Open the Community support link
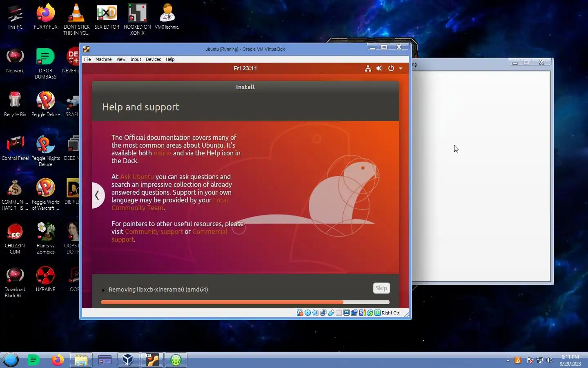Image resolution: width=588 pixels, height=368 pixels. coord(154,231)
